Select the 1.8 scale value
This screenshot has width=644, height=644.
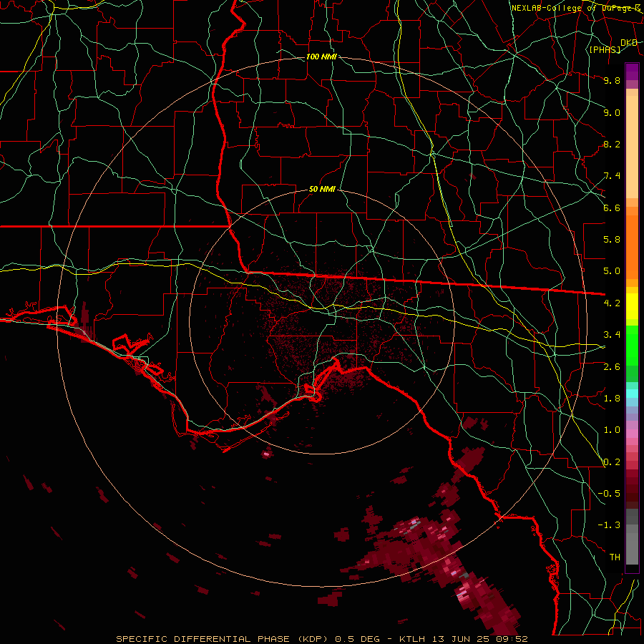click(612, 399)
